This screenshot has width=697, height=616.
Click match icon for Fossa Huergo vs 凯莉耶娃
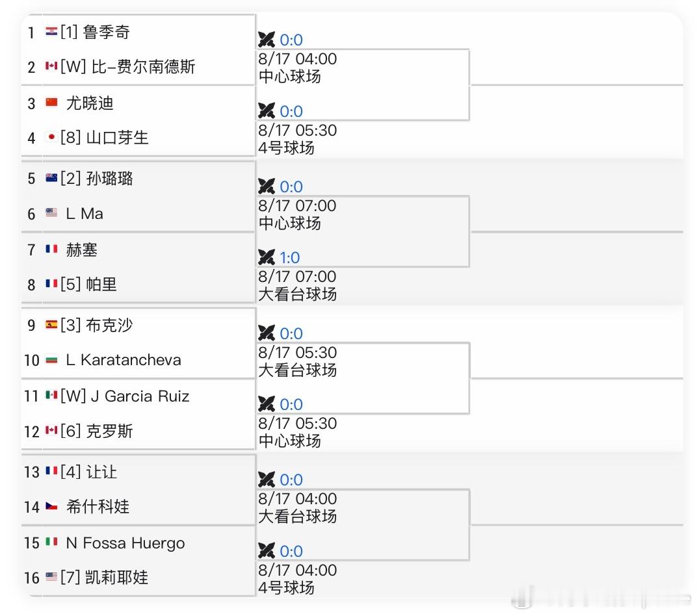267,551
